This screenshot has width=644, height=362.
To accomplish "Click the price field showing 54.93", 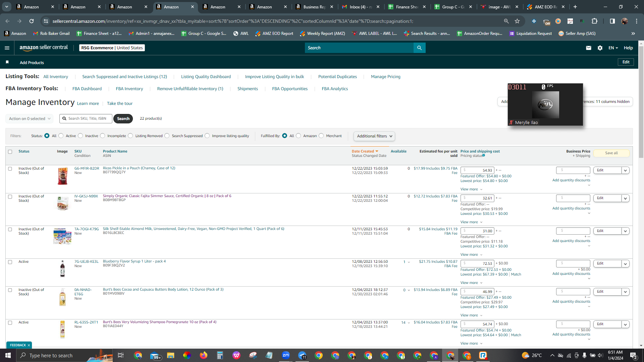I will pos(477,170).
